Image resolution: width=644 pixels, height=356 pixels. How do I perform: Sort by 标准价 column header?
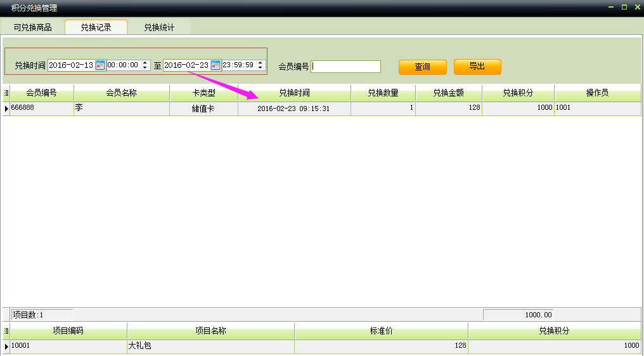[x=381, y=331]
